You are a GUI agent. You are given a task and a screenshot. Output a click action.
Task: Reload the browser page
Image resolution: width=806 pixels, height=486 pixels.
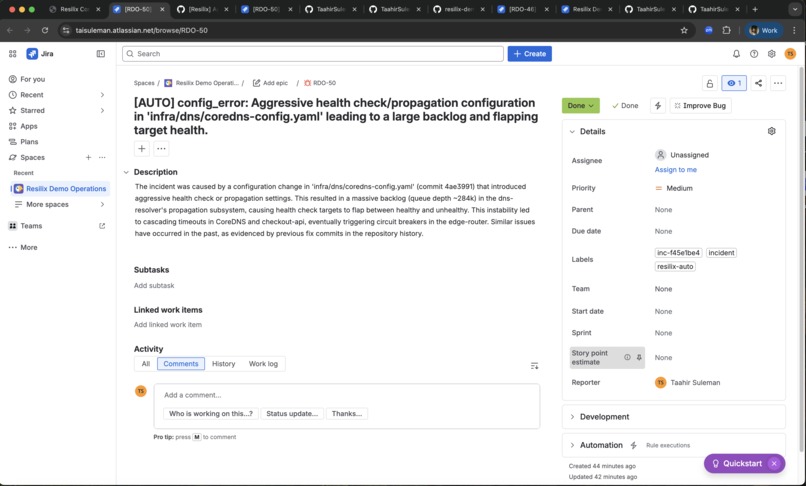click(x=45, y=30)
